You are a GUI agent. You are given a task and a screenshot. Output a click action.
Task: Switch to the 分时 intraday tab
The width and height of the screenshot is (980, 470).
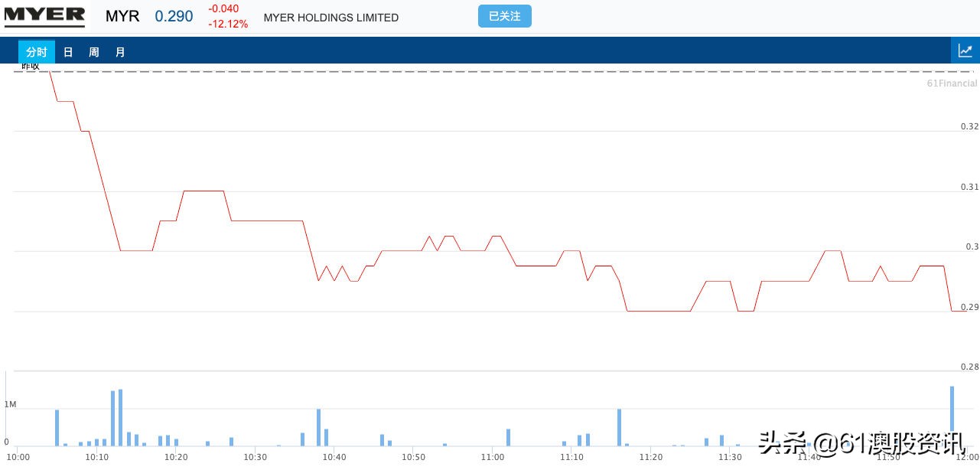tap(37, 52)
